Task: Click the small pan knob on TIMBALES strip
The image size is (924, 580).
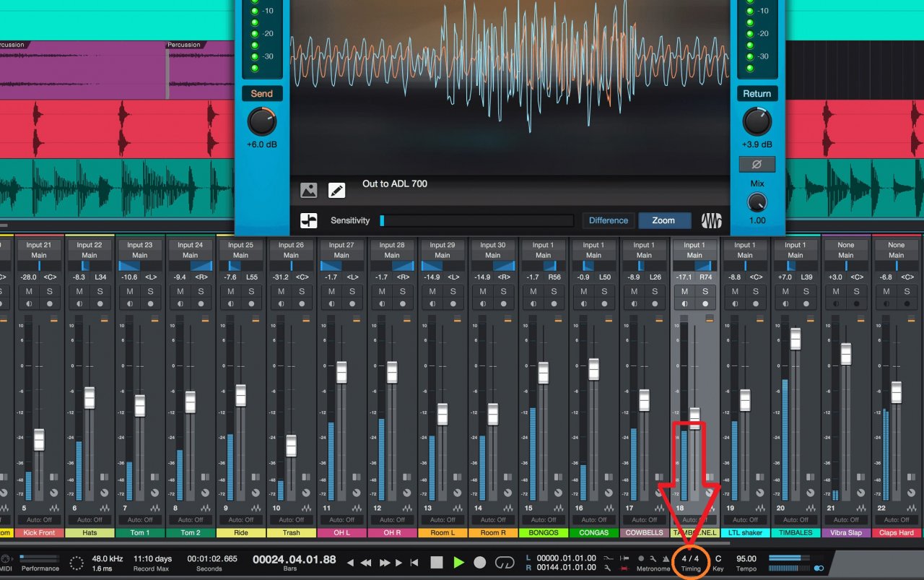Action: tap(811, 492)
